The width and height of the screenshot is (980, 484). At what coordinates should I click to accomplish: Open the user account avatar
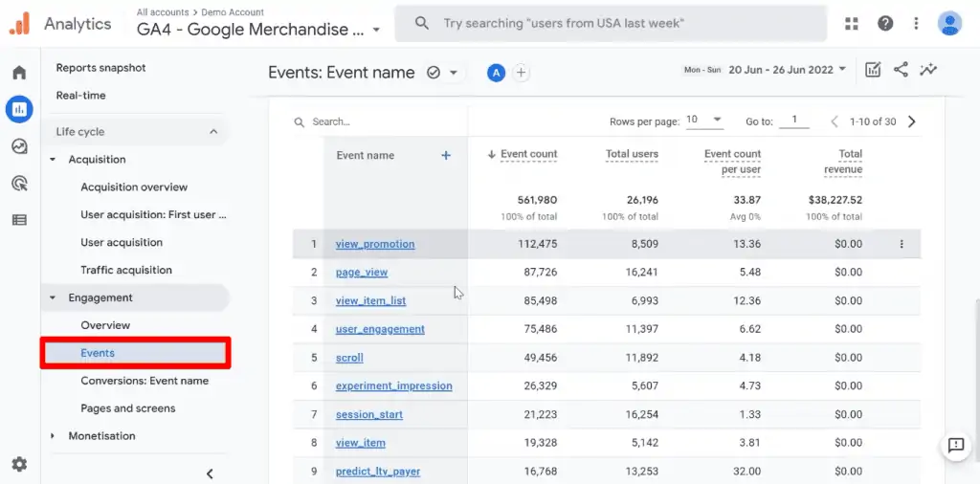949,24
